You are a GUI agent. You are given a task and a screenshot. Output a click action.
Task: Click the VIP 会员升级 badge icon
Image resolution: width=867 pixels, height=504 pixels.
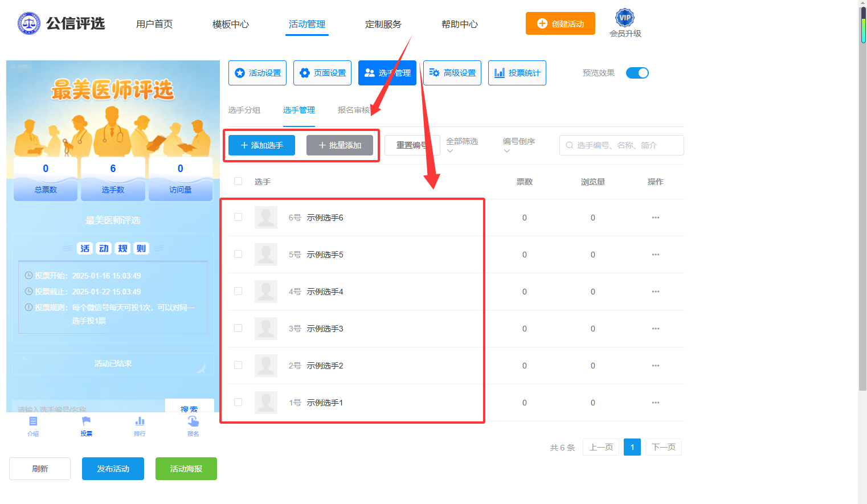625,18
